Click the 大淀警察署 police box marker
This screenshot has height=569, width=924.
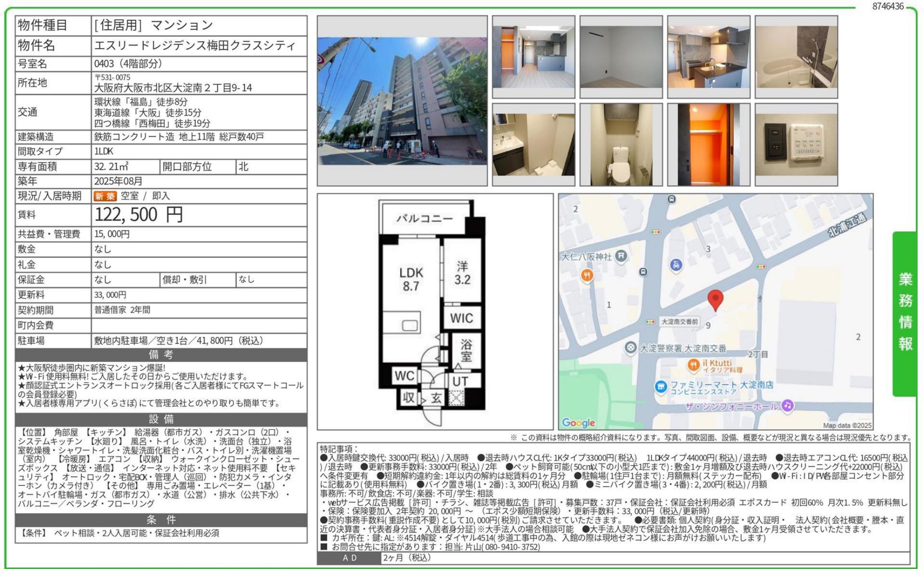coord(631,348)
